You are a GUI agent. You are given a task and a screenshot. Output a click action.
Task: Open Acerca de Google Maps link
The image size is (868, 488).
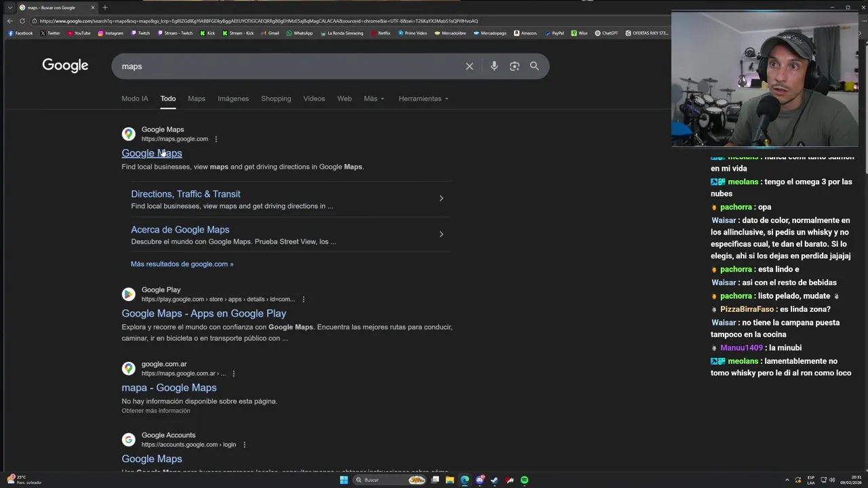(x=180, y=230)
